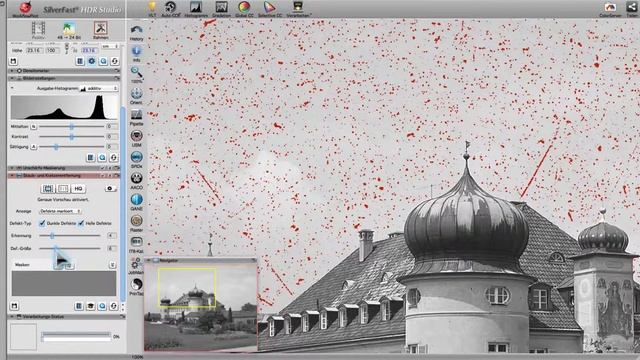This screenshot has width=640, height=360.
Task: Adjust the Kontrast slider
Action: [x=71, y=137]
